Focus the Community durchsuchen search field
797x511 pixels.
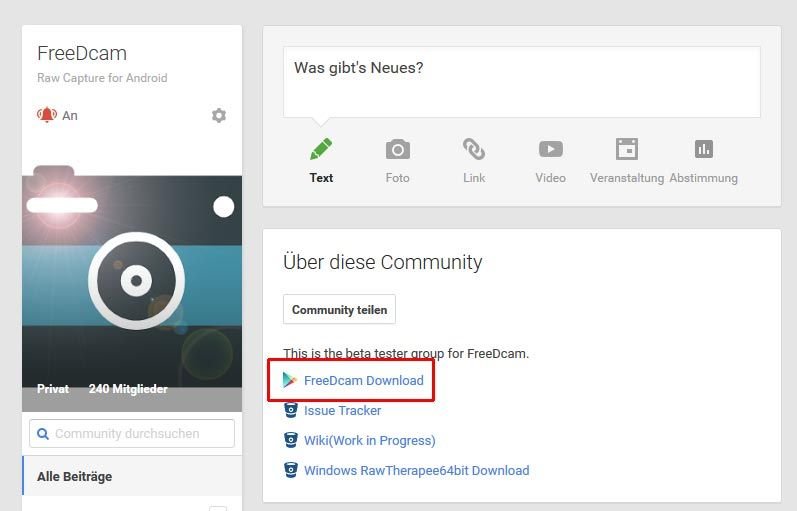[132, 433]
